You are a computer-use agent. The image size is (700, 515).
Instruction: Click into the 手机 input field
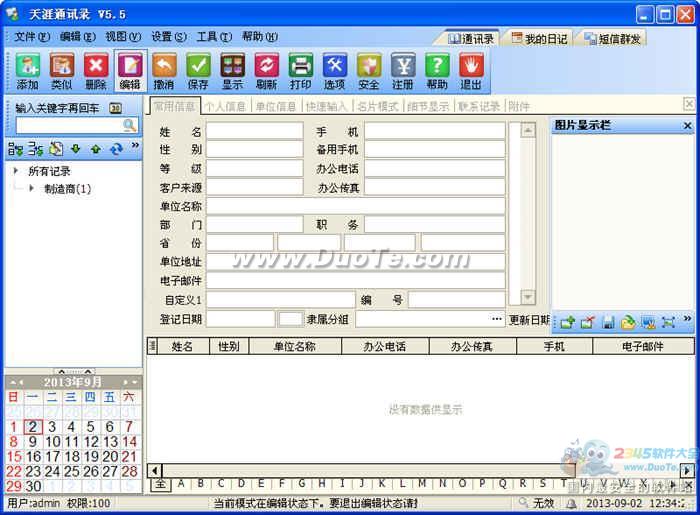pyautogui.click(x=435, y=132)
